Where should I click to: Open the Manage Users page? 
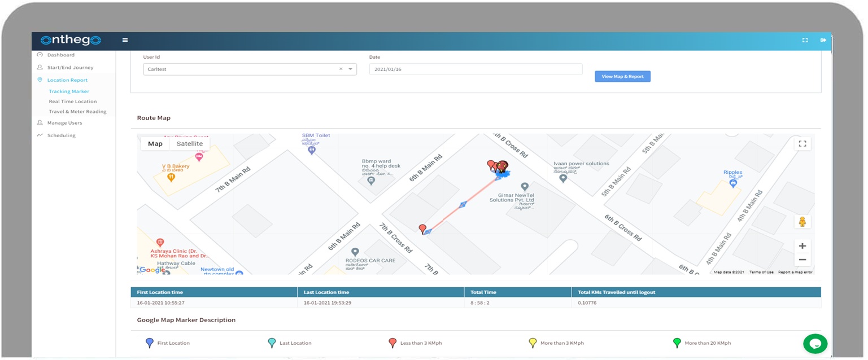[65, 122]
